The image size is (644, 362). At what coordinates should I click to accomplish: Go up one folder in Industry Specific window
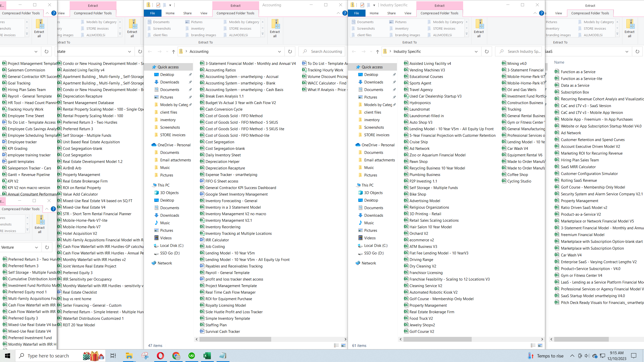[x=377, y=52]
